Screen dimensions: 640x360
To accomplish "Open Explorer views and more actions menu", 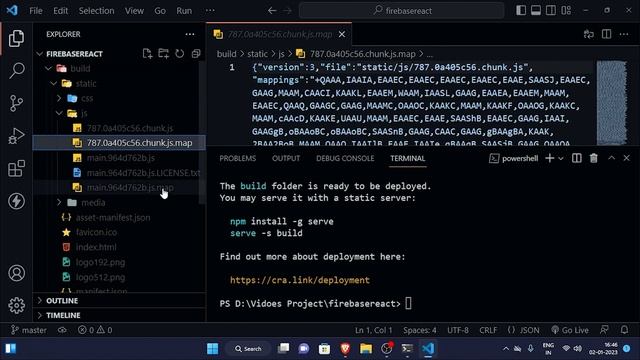I will [190, 34].
